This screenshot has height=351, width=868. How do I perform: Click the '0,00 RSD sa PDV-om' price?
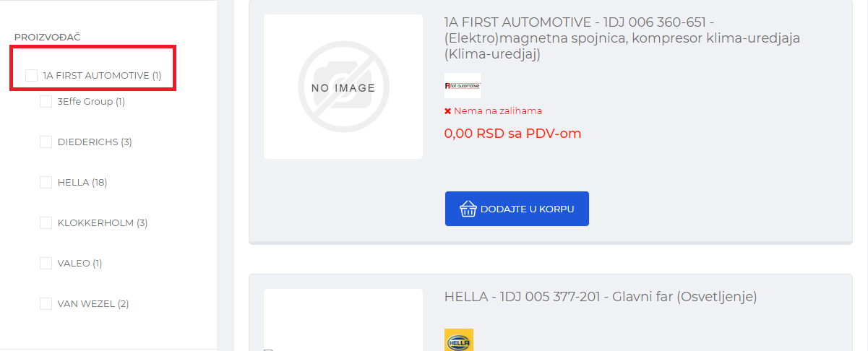[512, 134]
